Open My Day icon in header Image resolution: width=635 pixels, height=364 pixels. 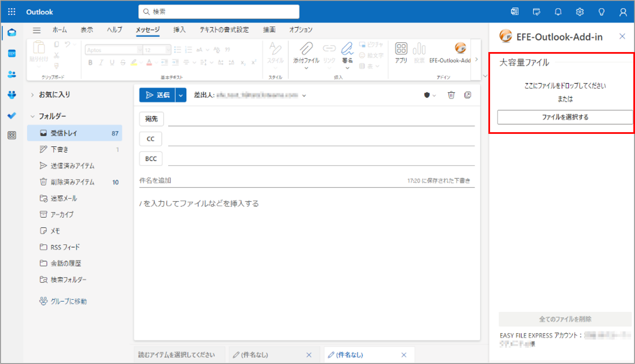pos(536,12)
